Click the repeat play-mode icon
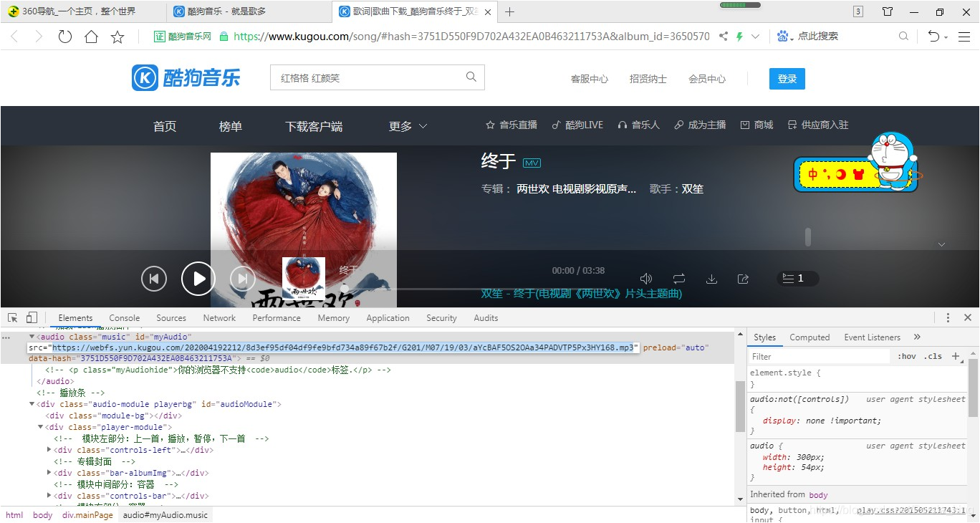 pos(678,278)
